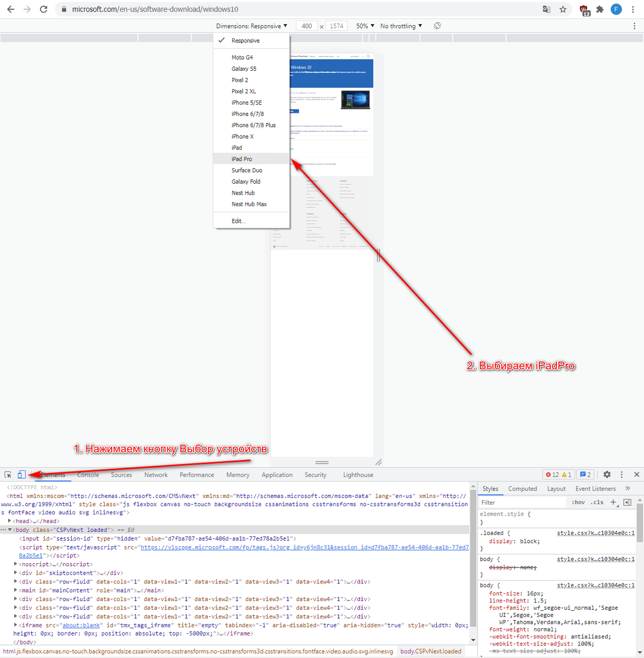Open the Layout tab in styles pane
The height and width of the screenshot is (658, 644).
(556, 489)
